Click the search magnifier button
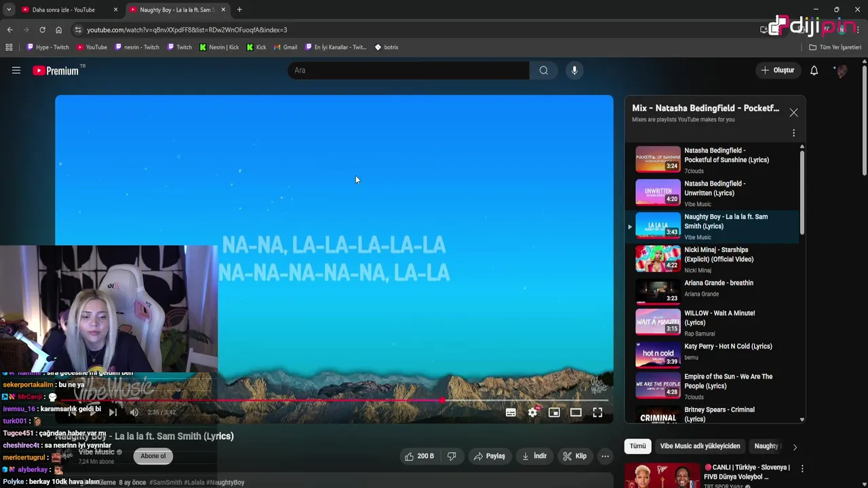 point(544,70)
